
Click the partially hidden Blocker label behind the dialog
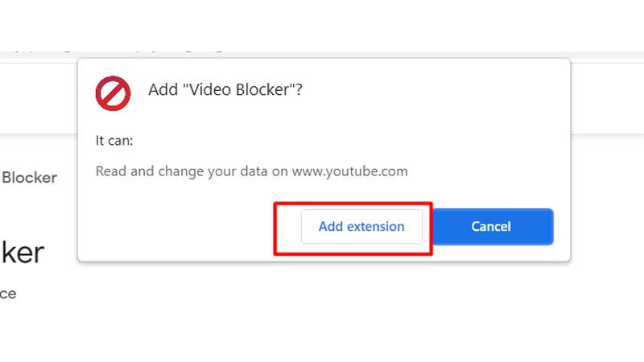click(30, 178)
